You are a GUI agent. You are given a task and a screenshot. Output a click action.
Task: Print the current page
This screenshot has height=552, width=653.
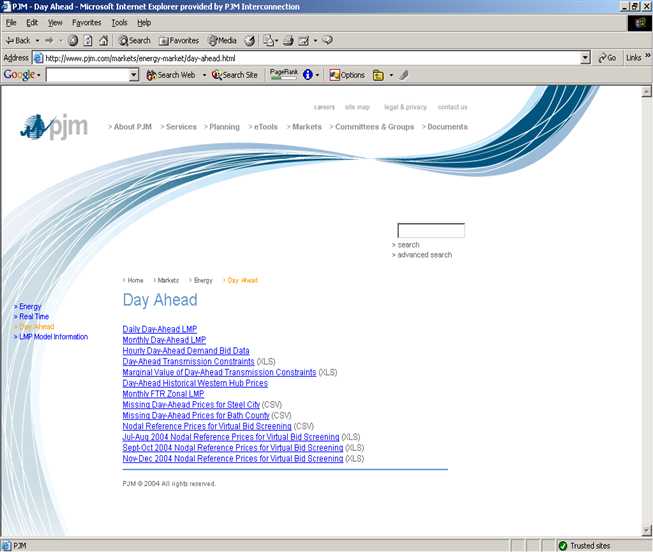tap(288, 40)
